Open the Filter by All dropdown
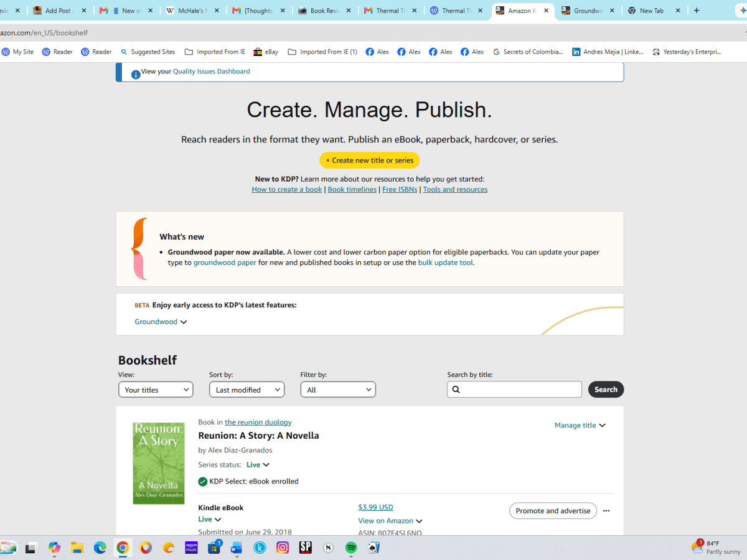The width and height of the screenshot is (747, 560). [x=338, y=390]
